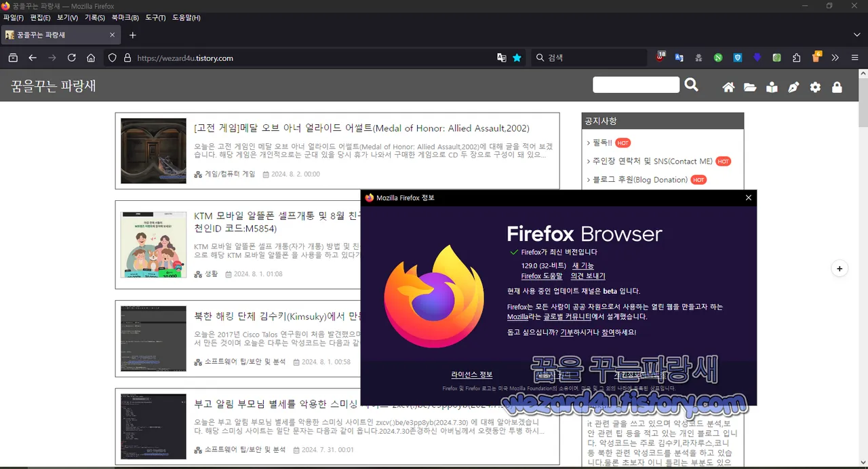Expand the more tools overflow chevron
Viewport: 868px width, 469px height.
(x=835, y=58)
